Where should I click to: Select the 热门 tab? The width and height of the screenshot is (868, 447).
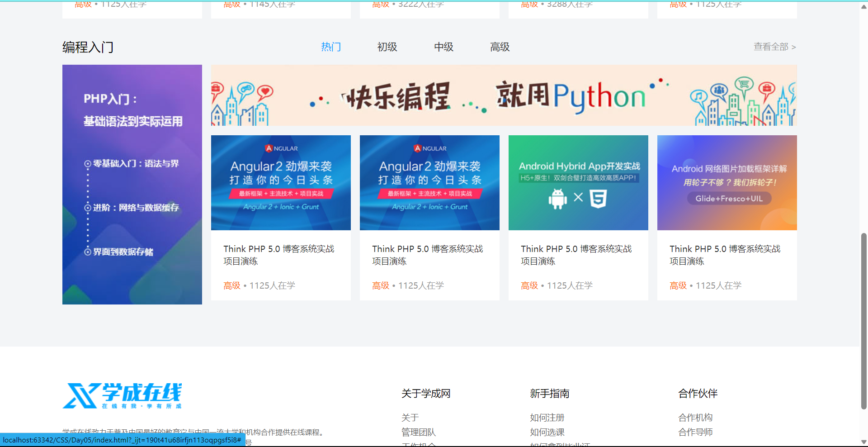click(x=331, y=47)
